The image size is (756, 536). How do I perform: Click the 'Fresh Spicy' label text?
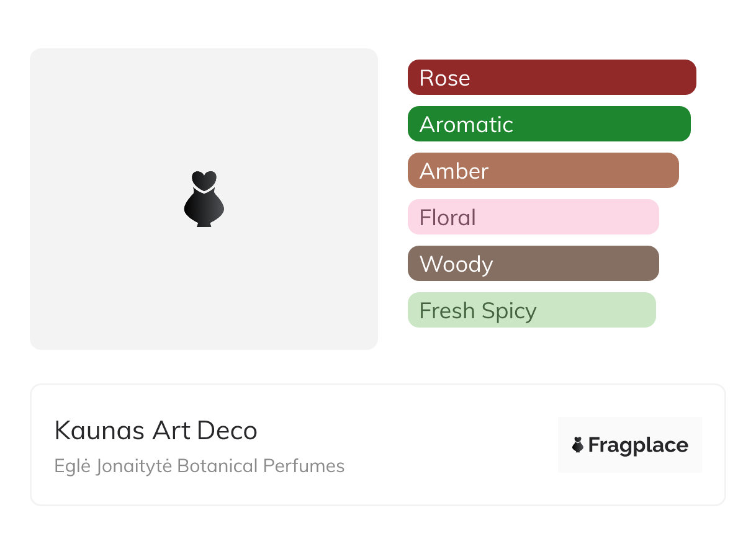point(478,310)
